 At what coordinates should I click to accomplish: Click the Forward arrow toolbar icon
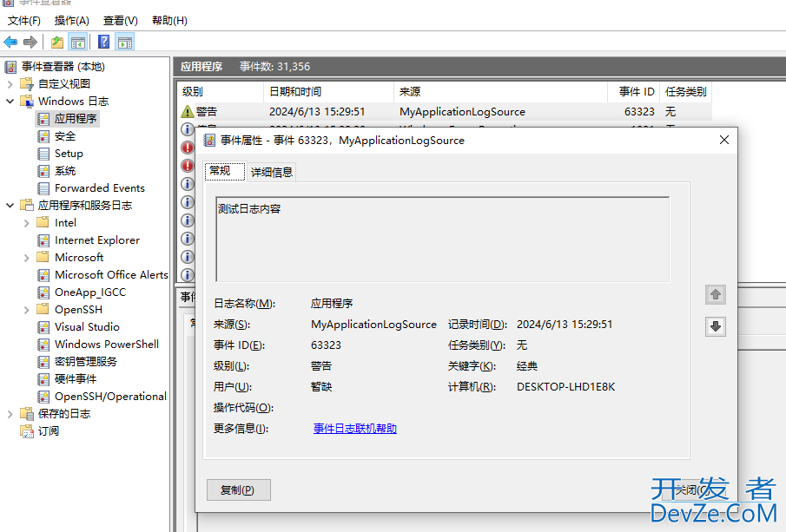30,42
